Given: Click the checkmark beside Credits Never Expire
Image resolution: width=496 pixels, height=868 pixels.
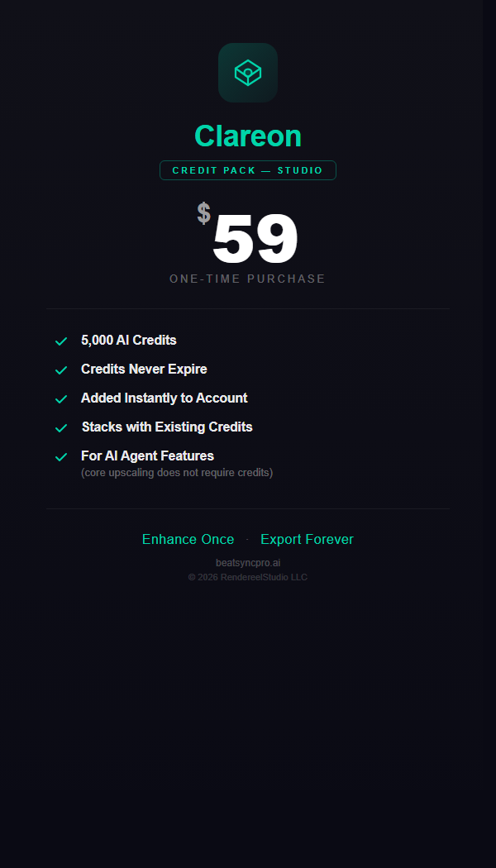Looking at the screenshot, I should pyautogui.click(x=61, y=370).
